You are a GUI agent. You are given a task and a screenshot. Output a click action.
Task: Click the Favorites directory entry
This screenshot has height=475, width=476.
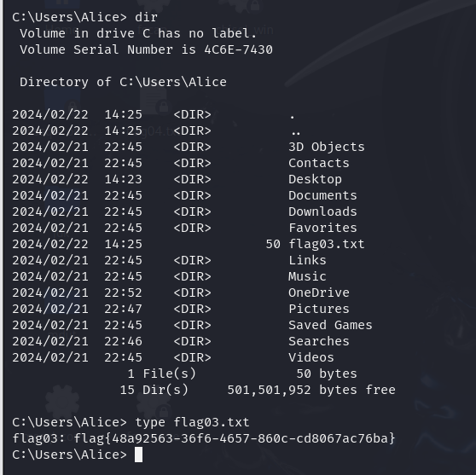[322, 228]
